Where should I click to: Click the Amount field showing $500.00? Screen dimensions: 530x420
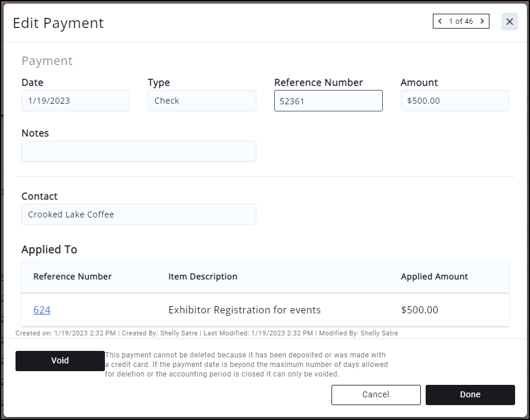(x=454, y=101)
